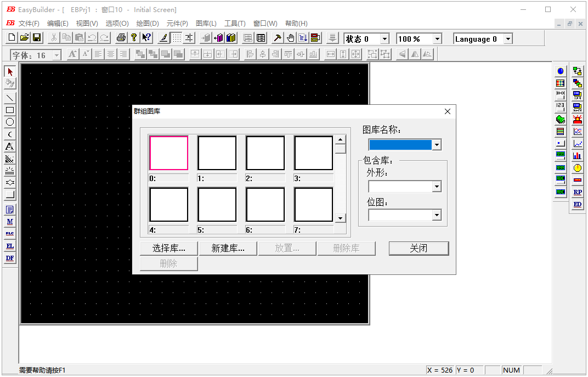This screenshot has height=377, width=588.
Task: Open the 图库(L) menu
Action: pyautogui.click(x=205, y=23)
